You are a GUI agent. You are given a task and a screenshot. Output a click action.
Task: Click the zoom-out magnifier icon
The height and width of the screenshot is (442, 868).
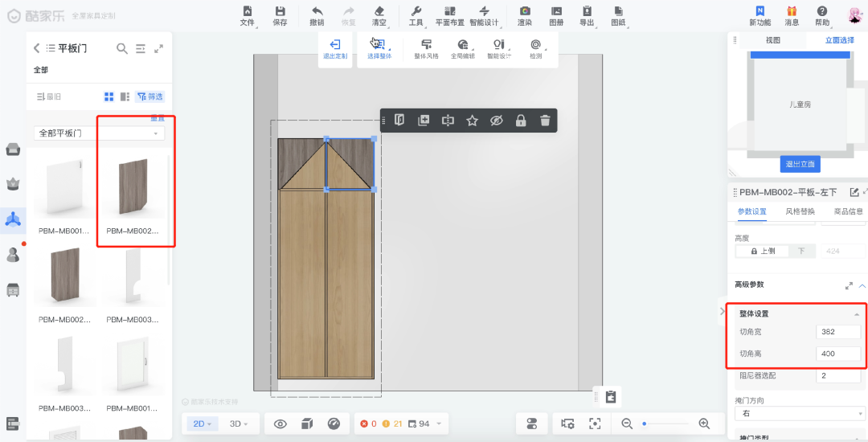coord(627,424)
